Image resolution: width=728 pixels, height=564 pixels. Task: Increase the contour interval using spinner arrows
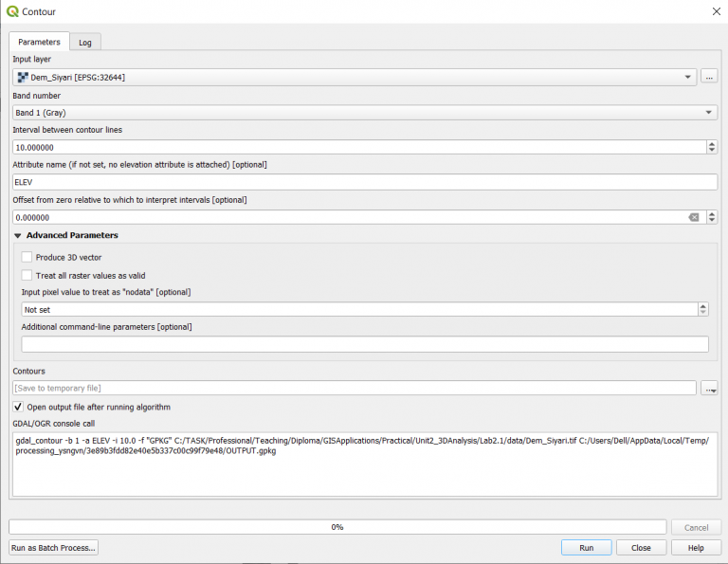(712, 144)
